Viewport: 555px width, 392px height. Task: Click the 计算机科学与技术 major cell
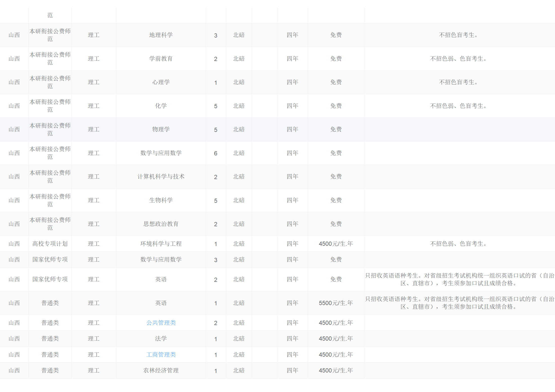161,177
